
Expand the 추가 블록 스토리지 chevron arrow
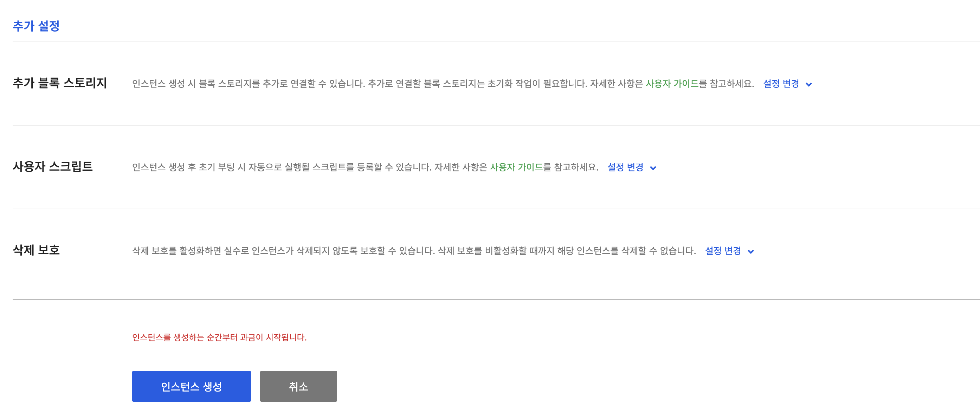[809, 84]
